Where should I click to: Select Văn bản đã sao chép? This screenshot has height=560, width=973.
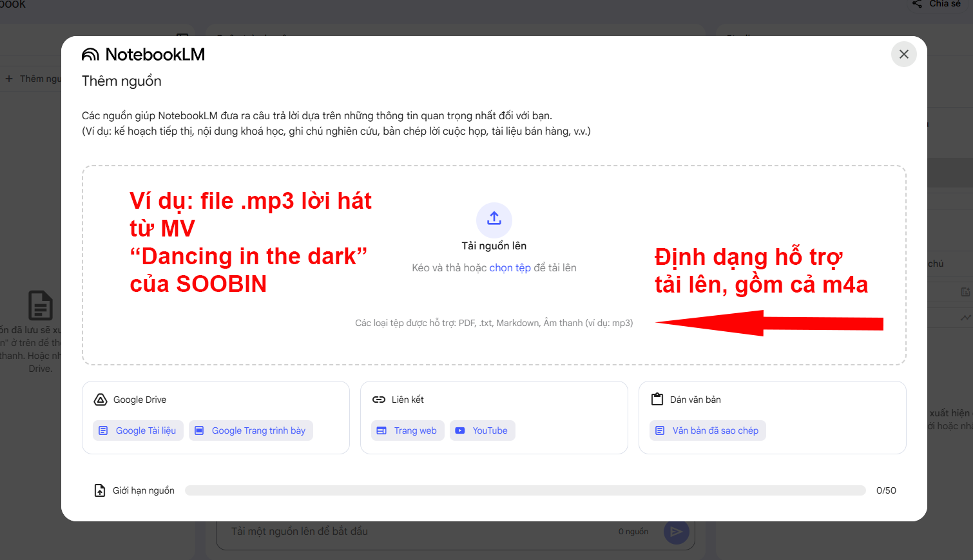pos(708,430)
